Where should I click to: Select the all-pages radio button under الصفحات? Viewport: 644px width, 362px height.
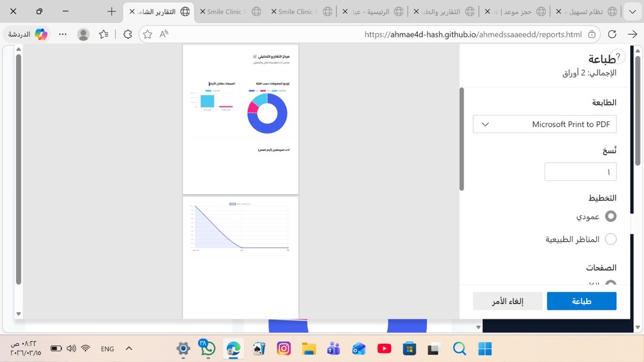coord(611,283)
